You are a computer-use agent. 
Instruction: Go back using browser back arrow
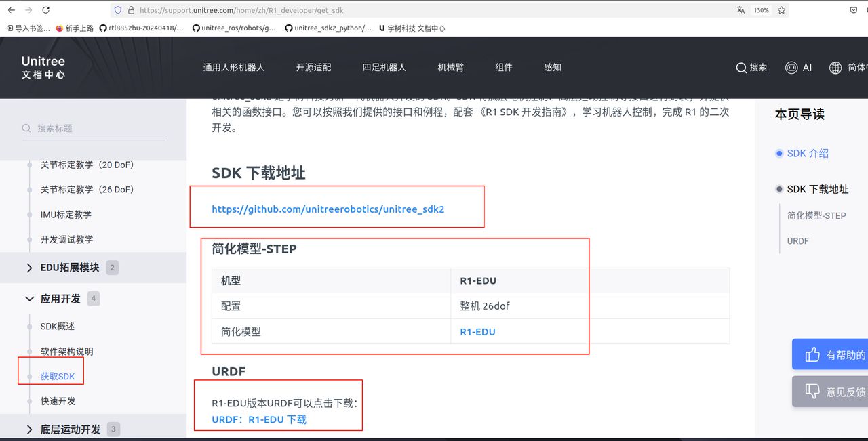coord(12,10)
